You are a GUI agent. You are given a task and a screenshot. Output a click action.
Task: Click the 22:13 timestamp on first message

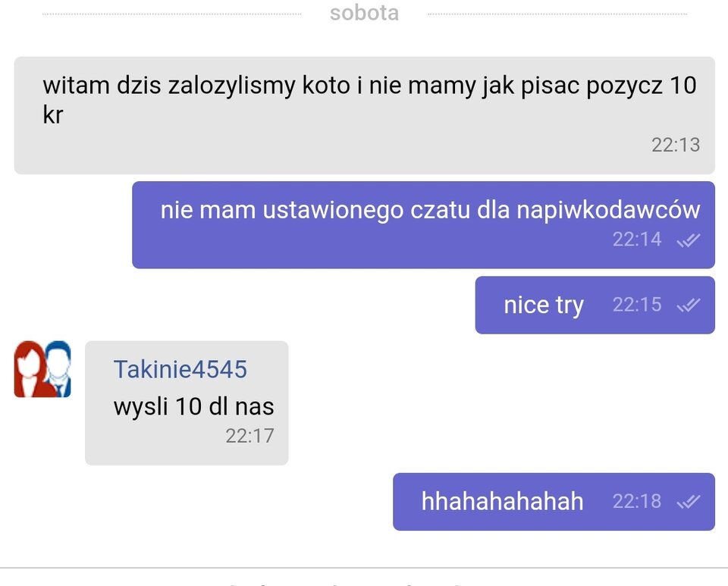[x=676, y=145]
